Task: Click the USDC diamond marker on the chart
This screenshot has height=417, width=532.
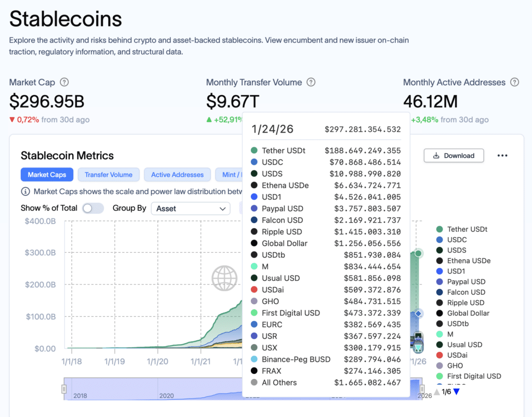Action: (x=418, y=314)
